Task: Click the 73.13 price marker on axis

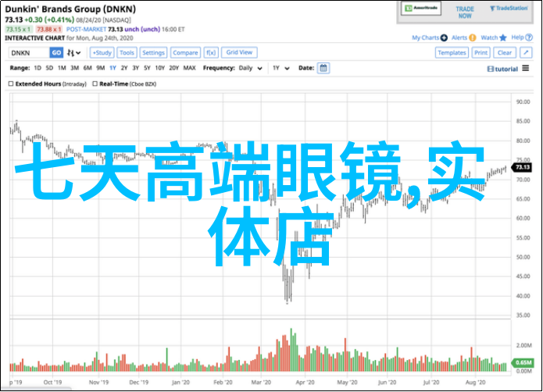Action: [522, 167]
